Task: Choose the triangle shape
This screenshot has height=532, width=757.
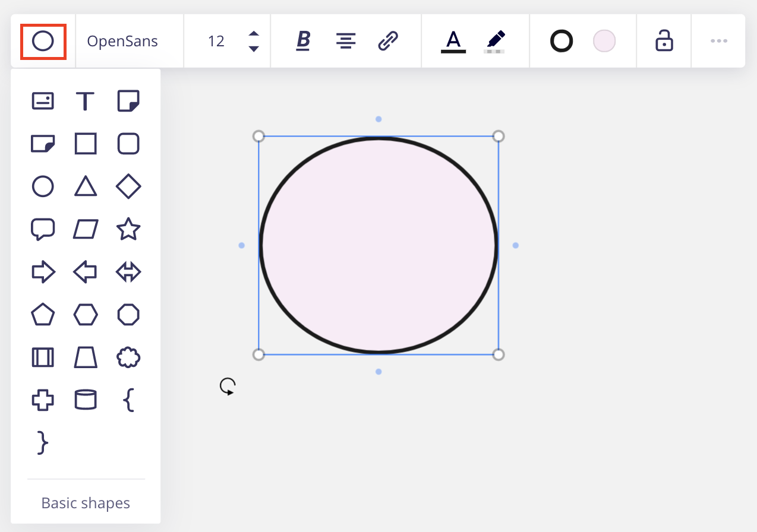Action: pyautogui.click(x=86, y=186)
